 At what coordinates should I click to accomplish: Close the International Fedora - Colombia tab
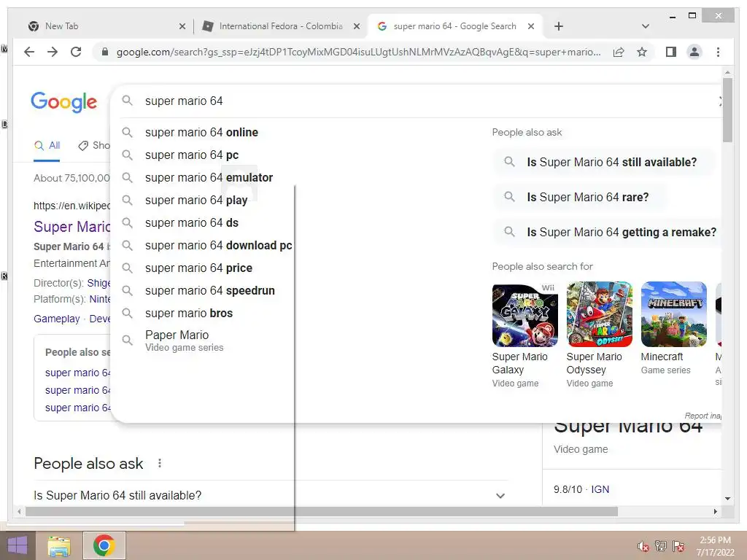pyautogui.click(x=356, y=26)
